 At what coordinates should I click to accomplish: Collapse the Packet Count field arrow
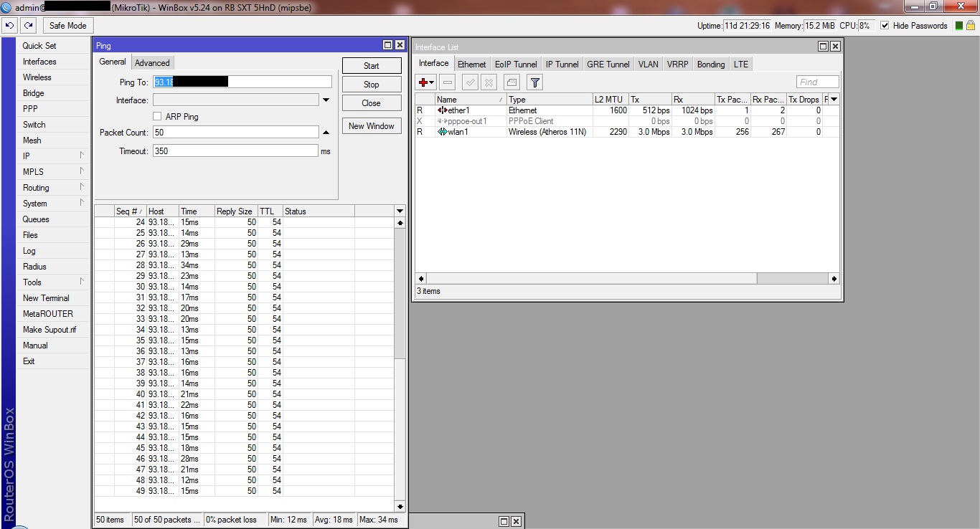(x=326, y=133)
